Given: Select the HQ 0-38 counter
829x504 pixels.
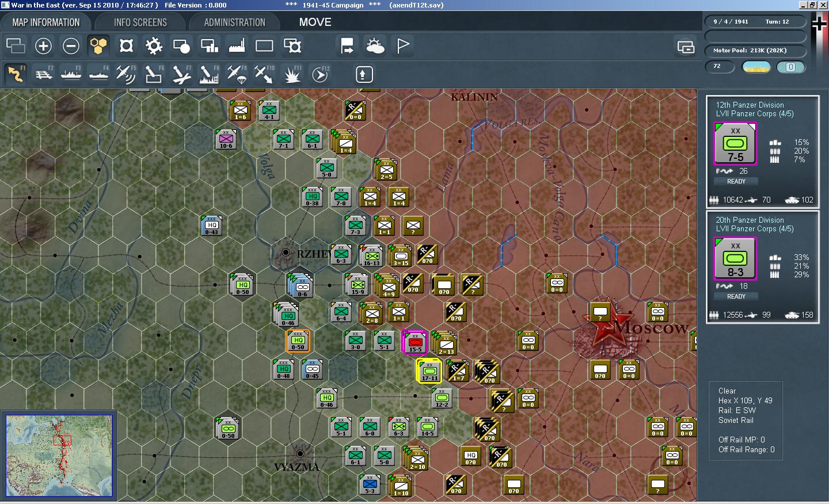Looking at the screenshot, I should [312, 197].
